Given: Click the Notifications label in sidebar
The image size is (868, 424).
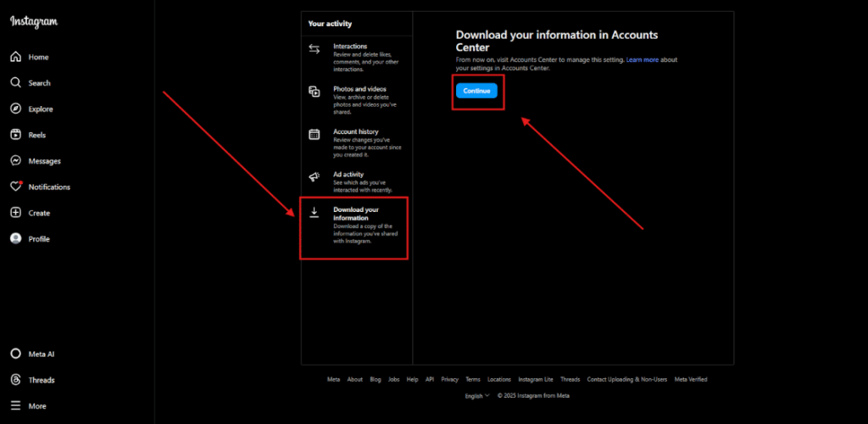Looking at the screenshot, I should coord(49,187).
